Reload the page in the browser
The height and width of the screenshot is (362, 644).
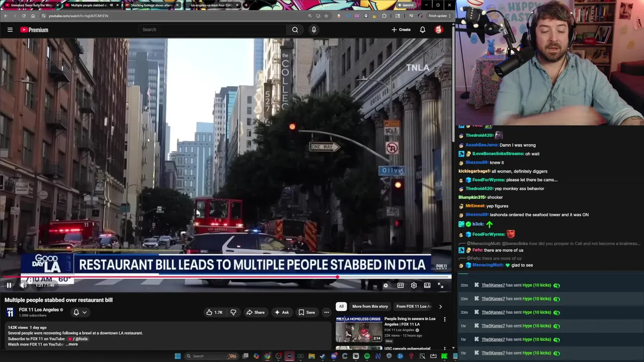[24, 16]
